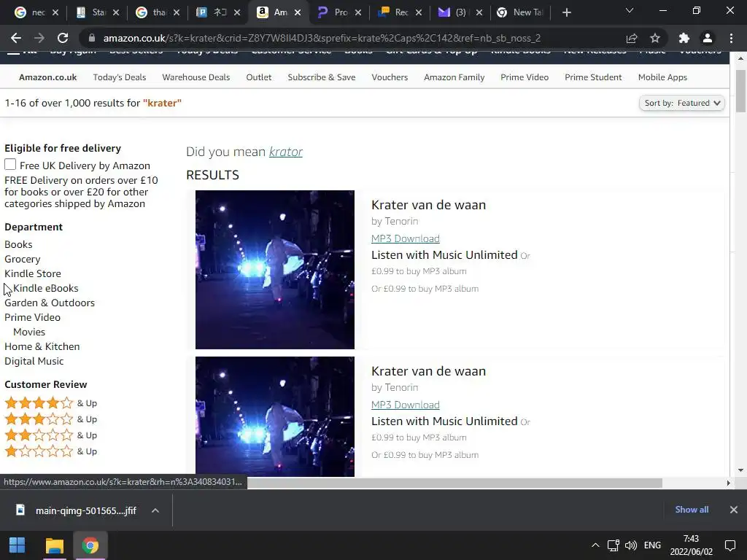Open File Explorer from the taskbar
The image size is (747, 560).
click(x=54, y=545)
